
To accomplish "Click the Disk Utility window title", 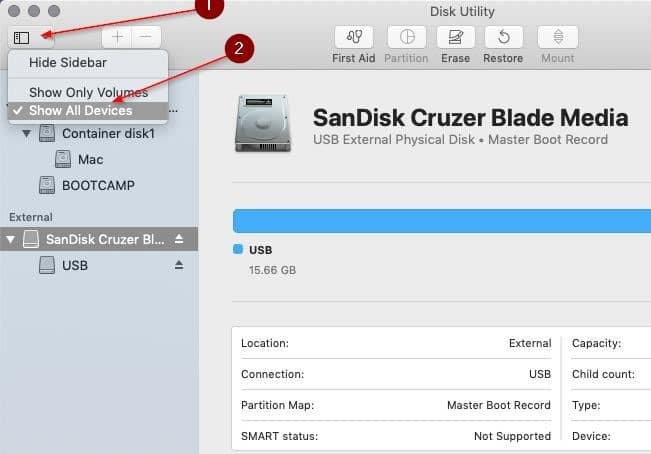I will [x=462, y=12].
